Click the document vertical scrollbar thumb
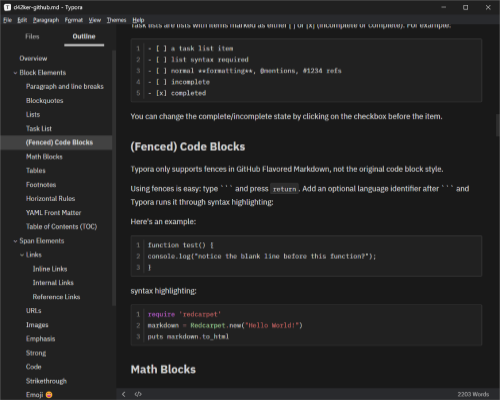This screenshot has height=400, width=500. [497, 125]
